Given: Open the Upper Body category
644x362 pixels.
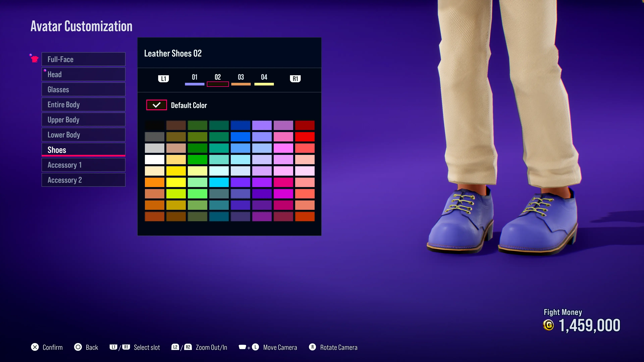Looking at the screenshot, I should (x=83, y=120).
